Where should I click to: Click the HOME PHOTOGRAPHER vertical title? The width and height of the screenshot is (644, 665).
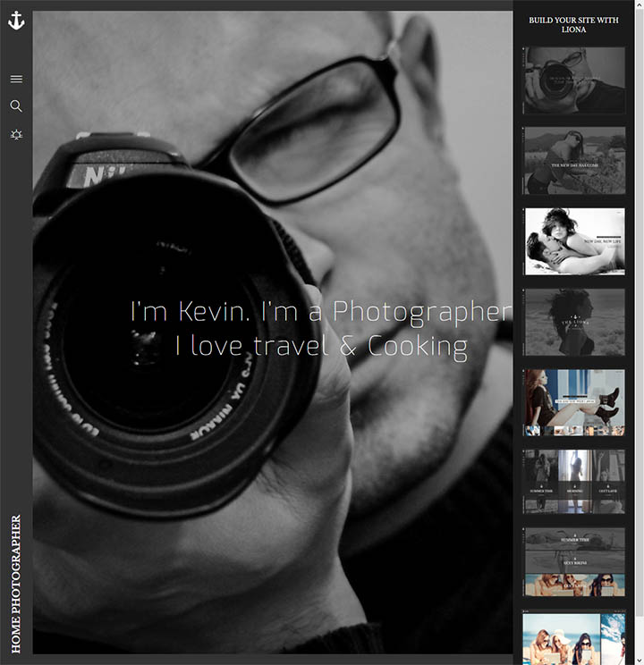pos(16,584)
